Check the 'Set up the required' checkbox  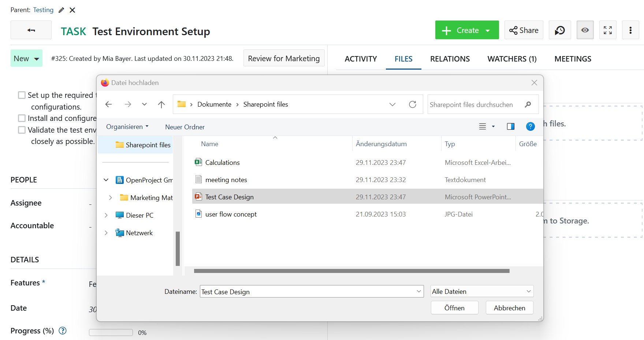coord(22,95)
